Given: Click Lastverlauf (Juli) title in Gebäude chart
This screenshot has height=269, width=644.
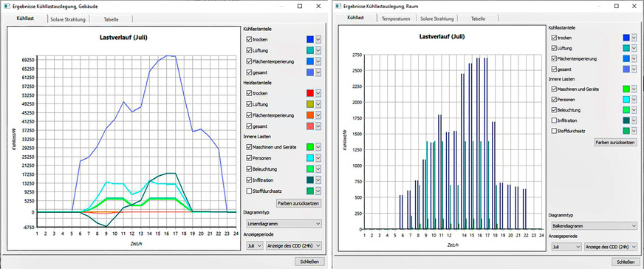Looking at the screenshot, I should [123, 38].
